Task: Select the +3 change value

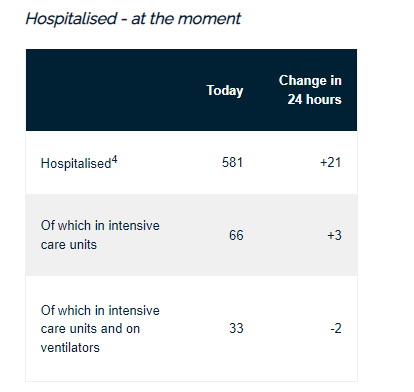Action: [334, 235]
